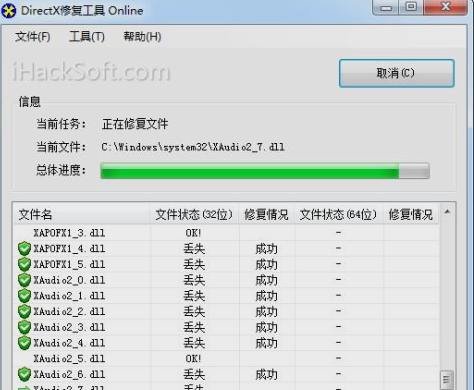Click the DirectX app icon in title bar
Viewport: 474px width, 390px height.
9,10
